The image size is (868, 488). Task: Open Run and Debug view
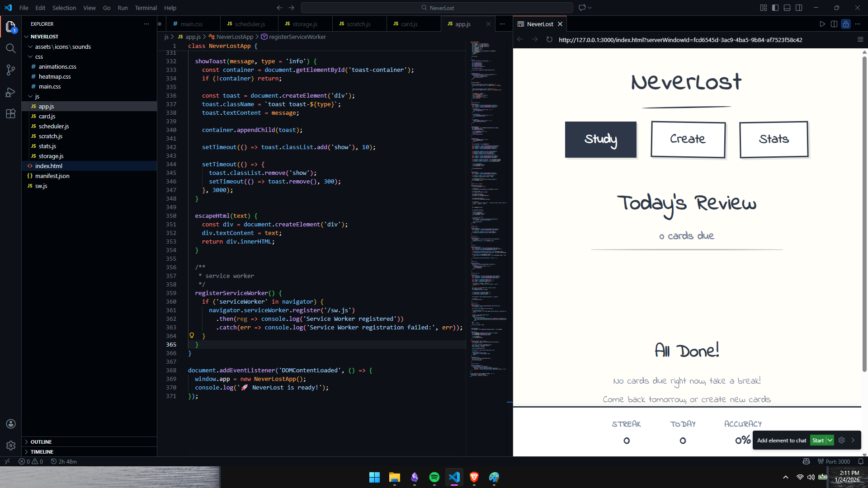pyautogui.click(x=10, y=92)
